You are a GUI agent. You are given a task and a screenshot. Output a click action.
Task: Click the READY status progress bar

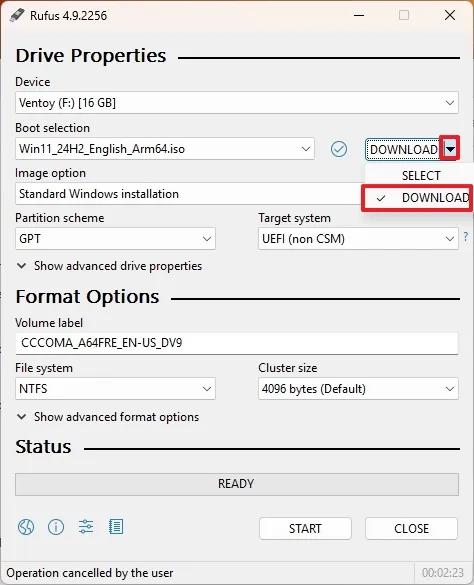click(237, 484)
